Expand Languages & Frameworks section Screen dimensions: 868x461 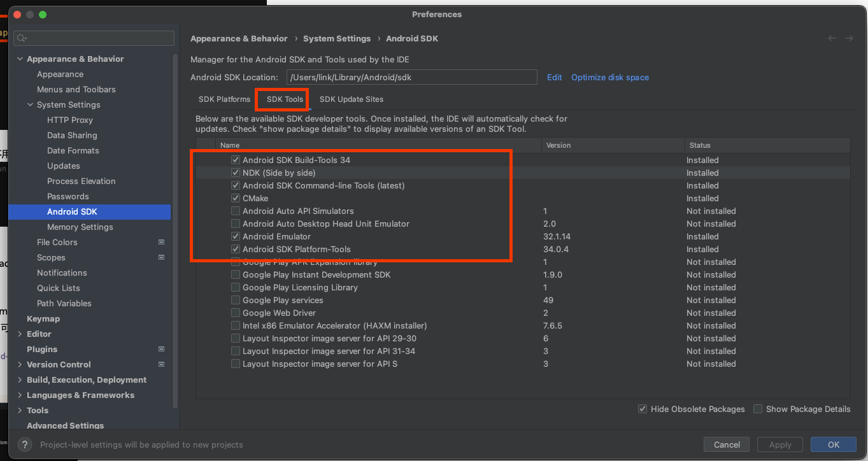click(x=20, y=395)
